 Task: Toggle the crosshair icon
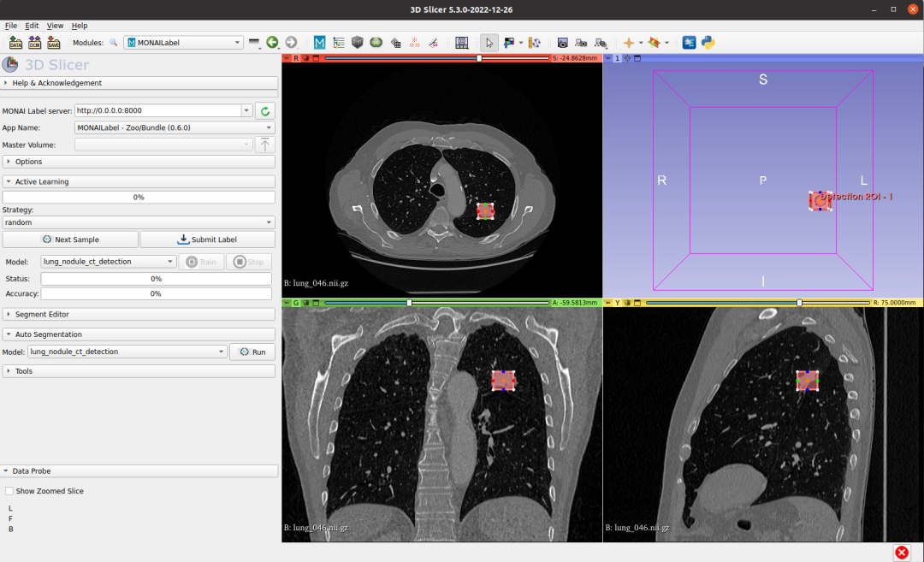click(628, 43)
